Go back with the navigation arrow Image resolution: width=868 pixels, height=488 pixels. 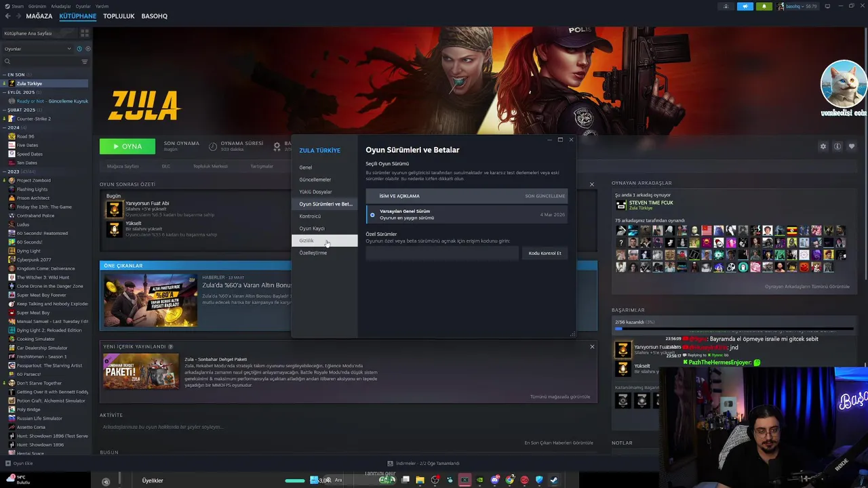8,16
